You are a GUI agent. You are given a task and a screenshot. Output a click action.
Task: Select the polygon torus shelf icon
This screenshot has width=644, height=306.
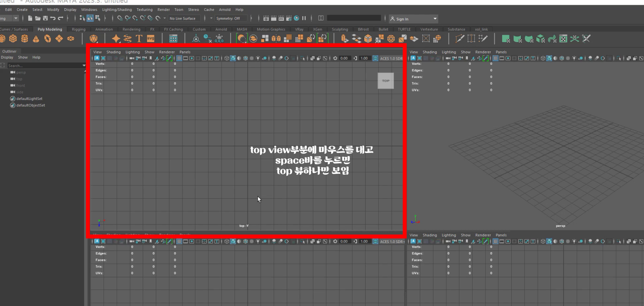47,39
